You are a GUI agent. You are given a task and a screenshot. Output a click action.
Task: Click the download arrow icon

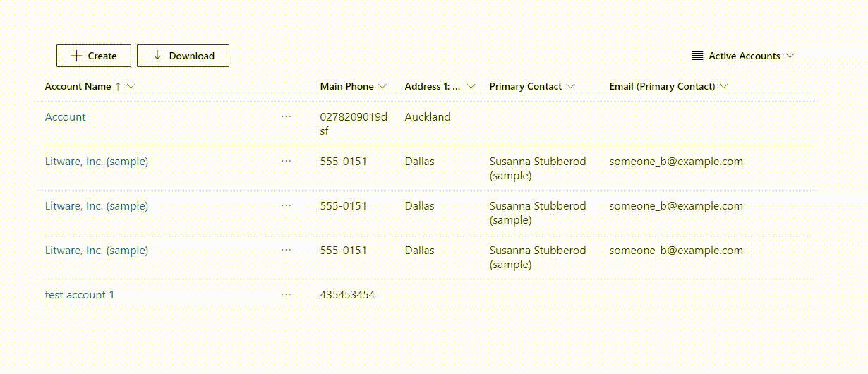pos(157,56)
